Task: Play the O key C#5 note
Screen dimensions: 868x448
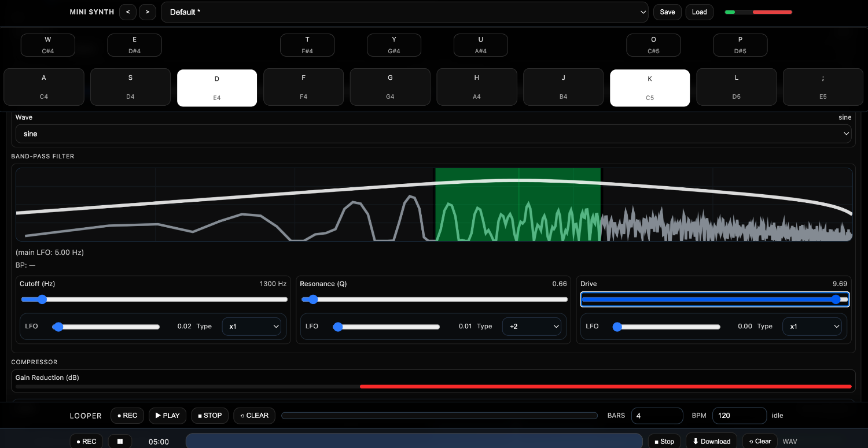Action: coord(654,45)
